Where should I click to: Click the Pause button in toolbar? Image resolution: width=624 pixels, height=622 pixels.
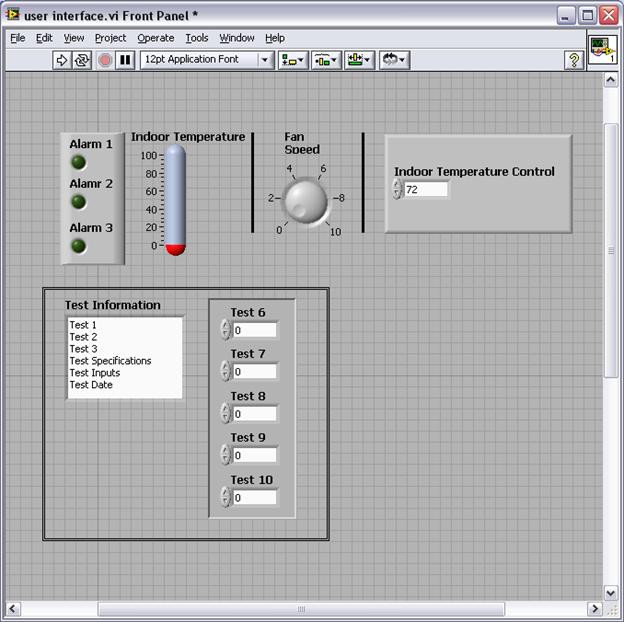tap(125, 60)
